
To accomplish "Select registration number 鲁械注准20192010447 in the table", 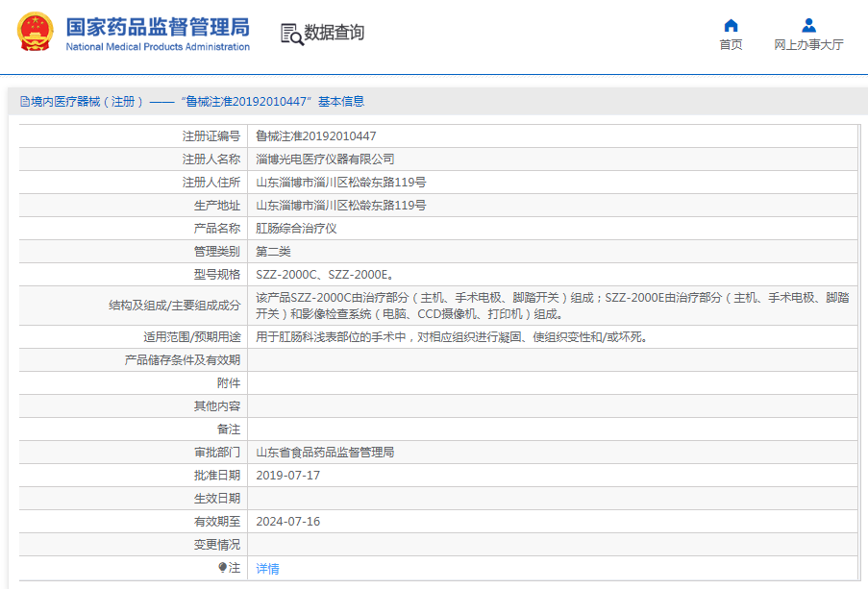I will (x=315, y=136).
